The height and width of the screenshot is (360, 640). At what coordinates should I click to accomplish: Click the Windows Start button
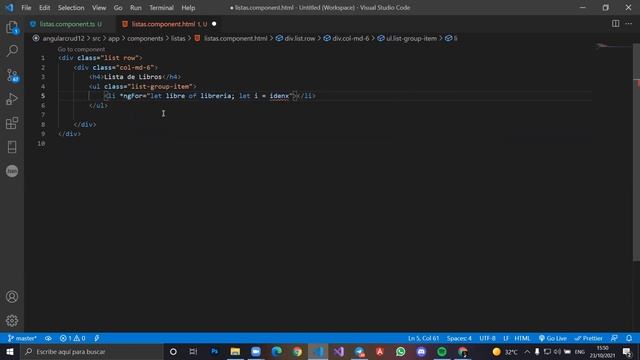10,351
